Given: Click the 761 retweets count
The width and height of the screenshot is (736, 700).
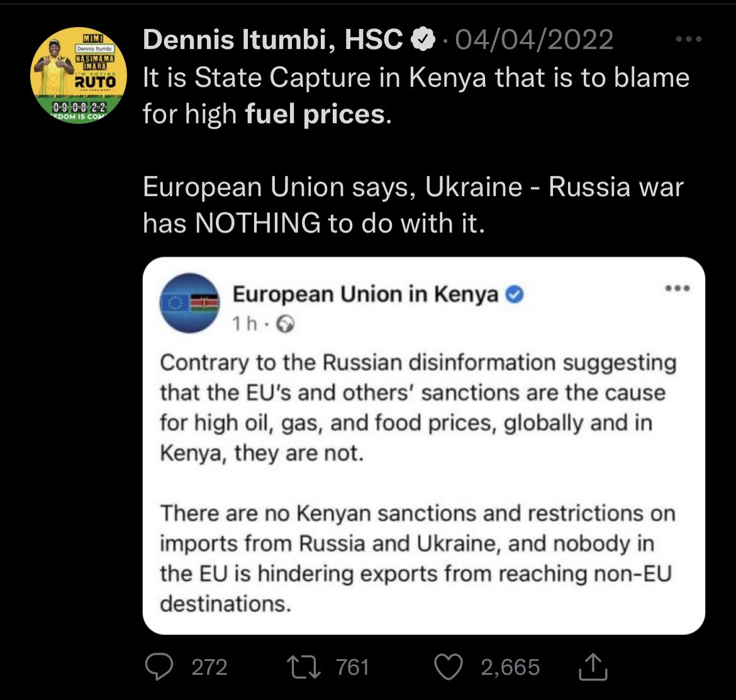Looking at the screenshot, I should (352, 667).
